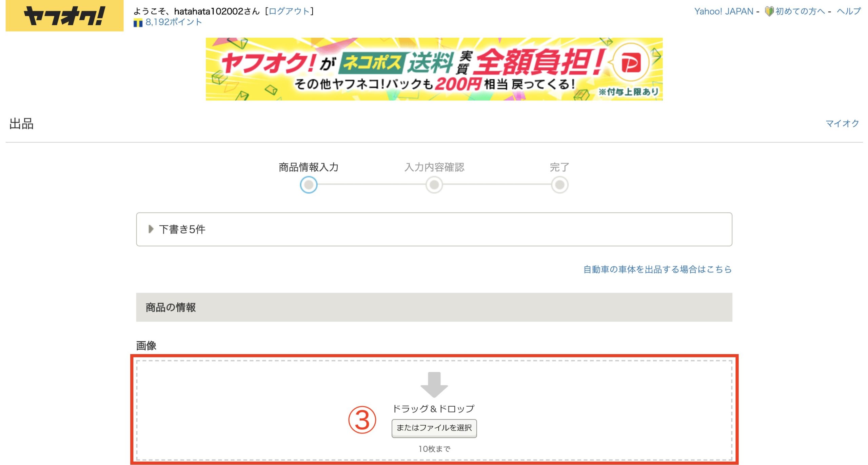Click the 完了 step label

pos(559,167)
